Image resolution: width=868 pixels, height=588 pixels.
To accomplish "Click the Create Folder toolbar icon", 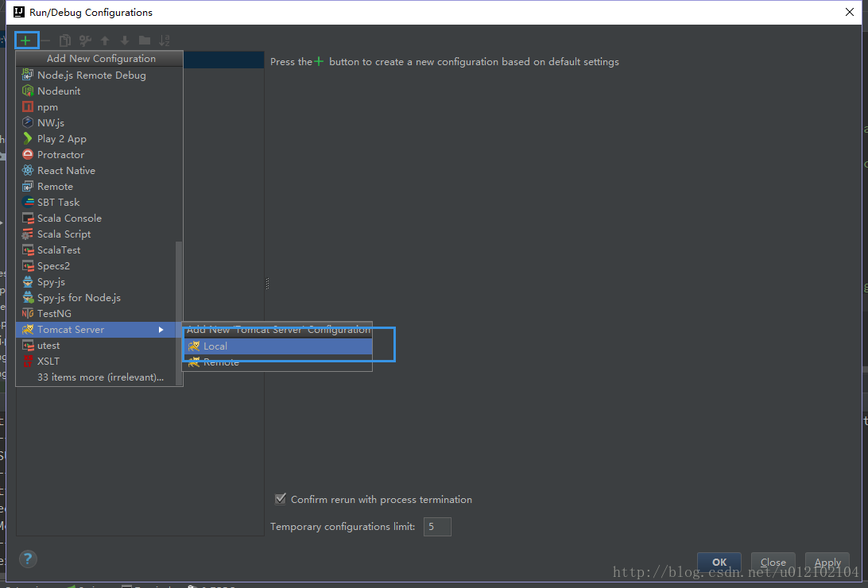I will 145,41.
